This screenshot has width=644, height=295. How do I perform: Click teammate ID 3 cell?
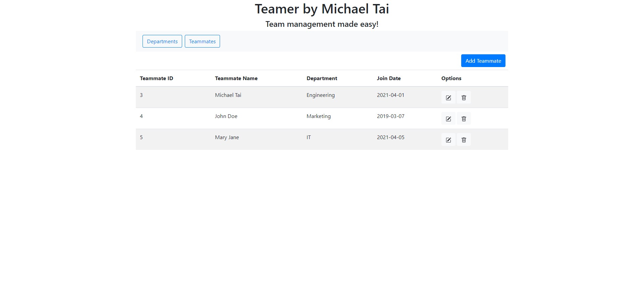(141, 95)
